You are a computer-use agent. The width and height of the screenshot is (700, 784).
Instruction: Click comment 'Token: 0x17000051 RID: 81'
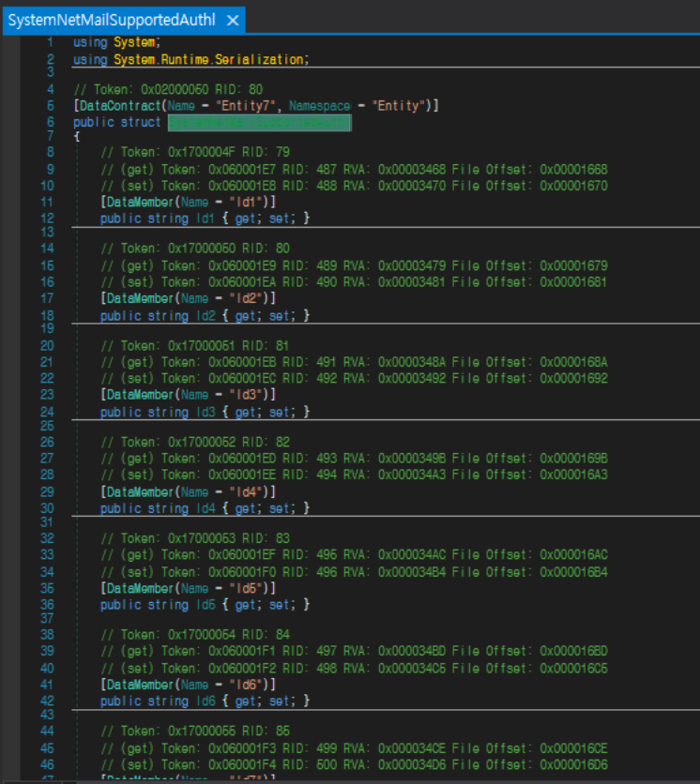click(x=194, y=346)
